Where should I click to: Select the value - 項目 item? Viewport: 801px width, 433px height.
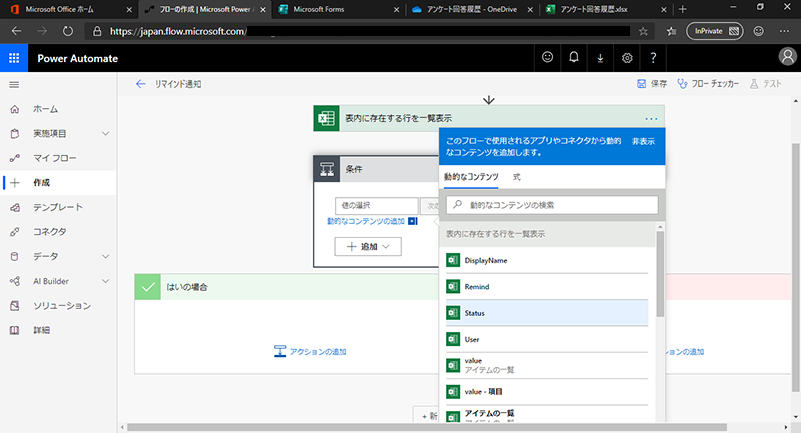(x=547, y=392)
